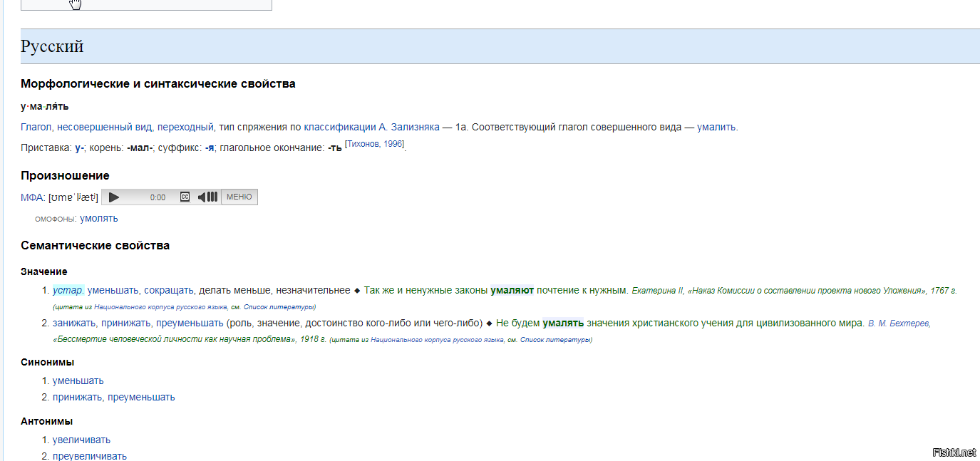Toggle closed captions CC icon
The width and height of the screenshot is (980, 461).
pyautogui.click(x=185, y=197)
